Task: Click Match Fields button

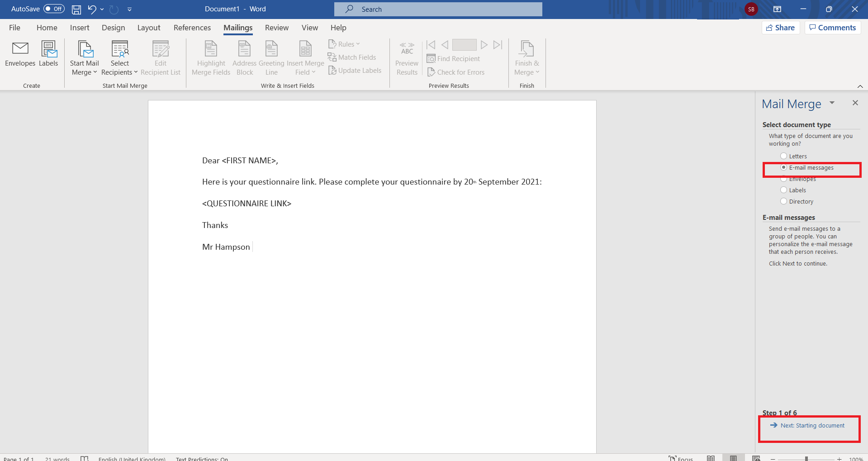Action: click(x=352, y=57)
